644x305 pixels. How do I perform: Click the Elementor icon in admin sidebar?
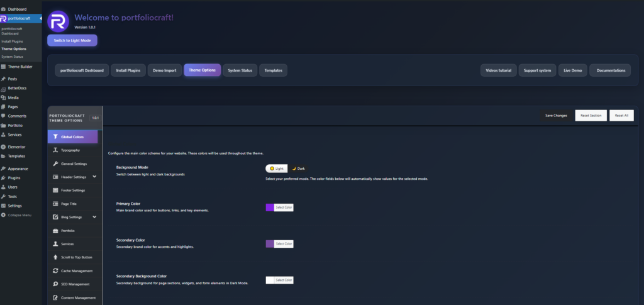(4, 147)
